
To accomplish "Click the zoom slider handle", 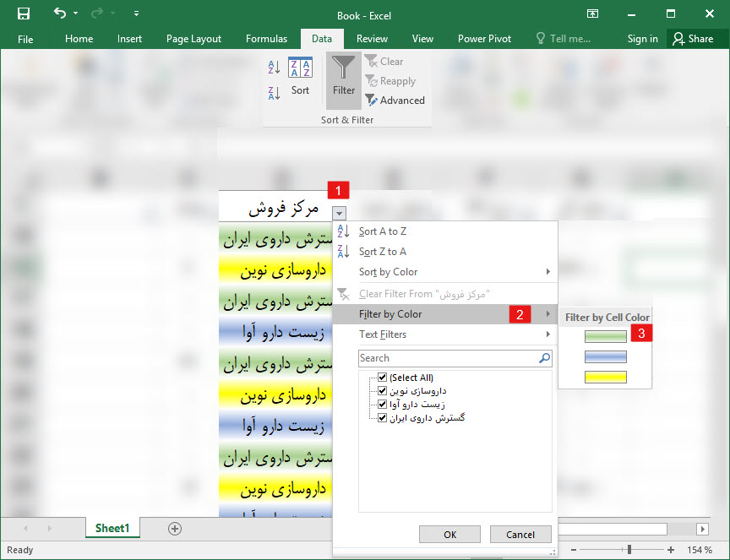I will tap(629, 550).
